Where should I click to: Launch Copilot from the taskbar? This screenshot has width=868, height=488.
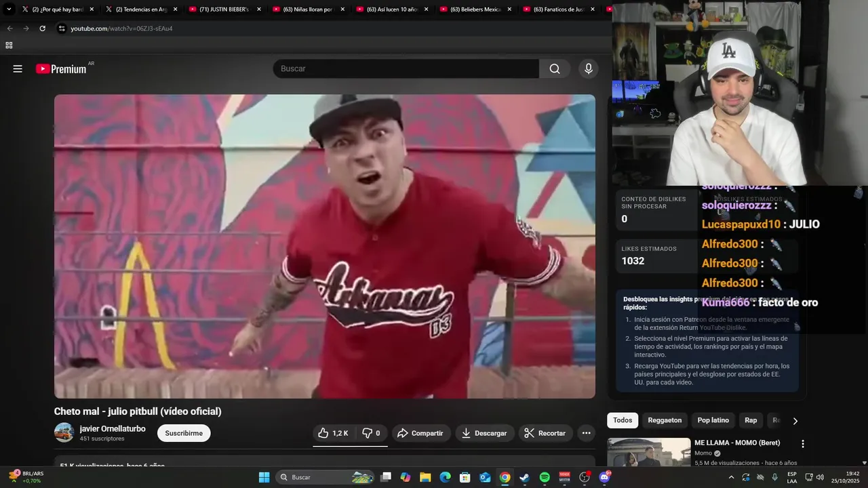coord(406,477)
